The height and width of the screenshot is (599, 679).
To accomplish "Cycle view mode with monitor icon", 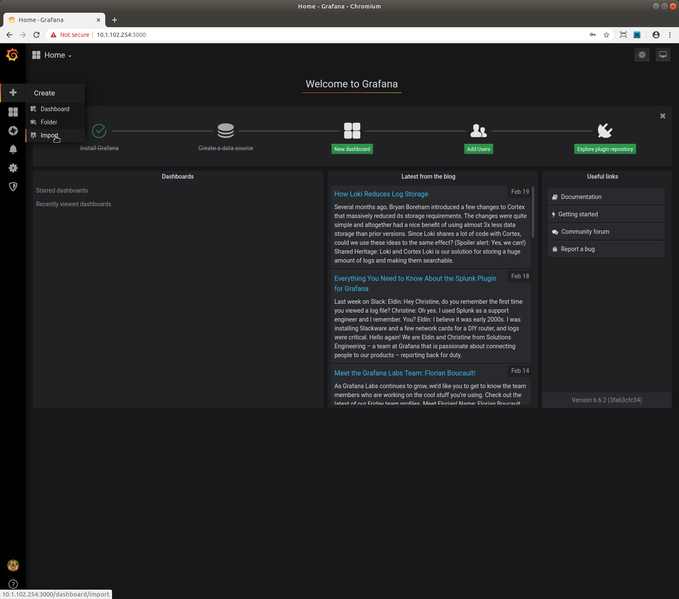I will click(x=663, y=55).
